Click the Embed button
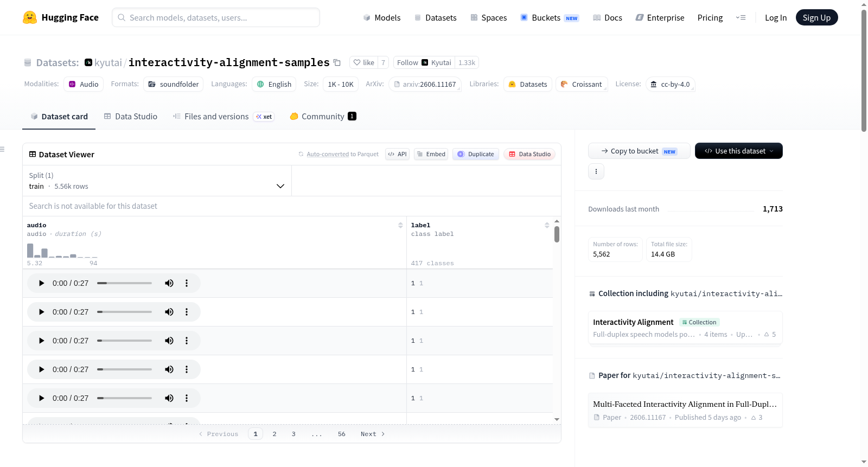 click(431, 154)
